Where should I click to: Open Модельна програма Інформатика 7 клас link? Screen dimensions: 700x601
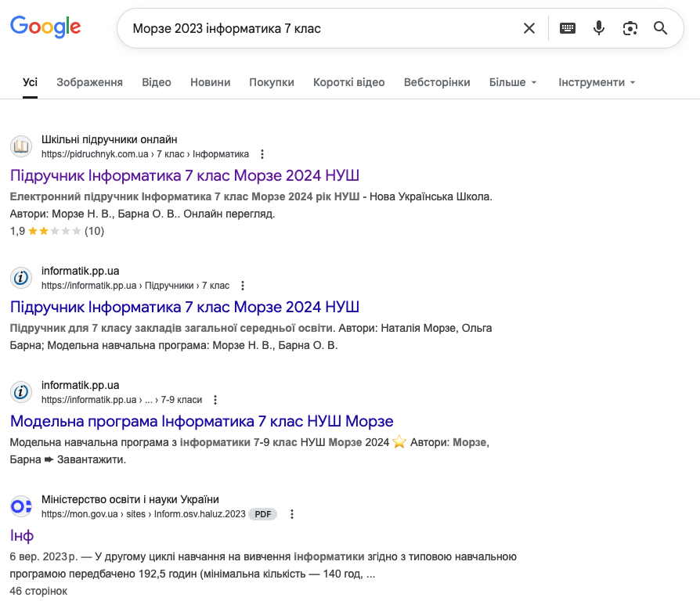click(x=201, y=421)
